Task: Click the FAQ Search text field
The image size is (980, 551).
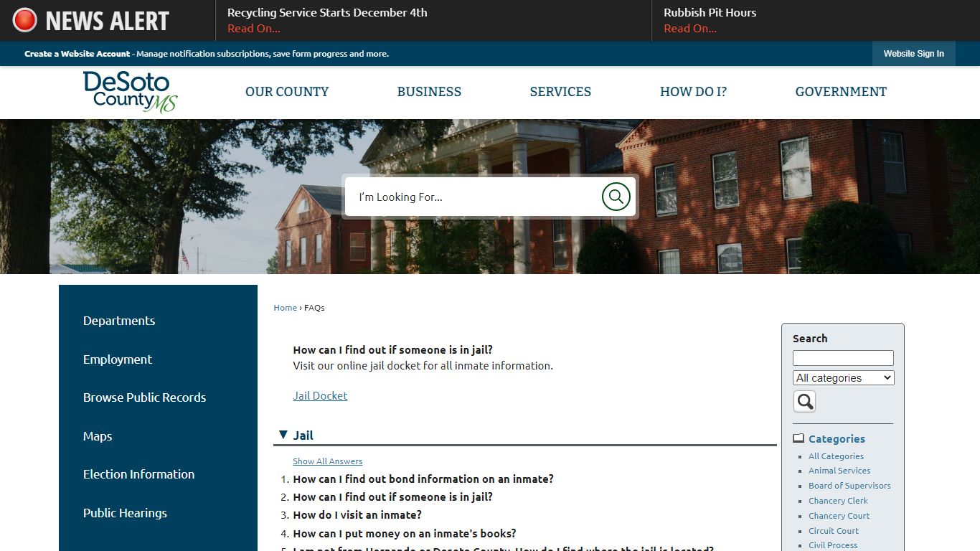Action: click(843, 358)
